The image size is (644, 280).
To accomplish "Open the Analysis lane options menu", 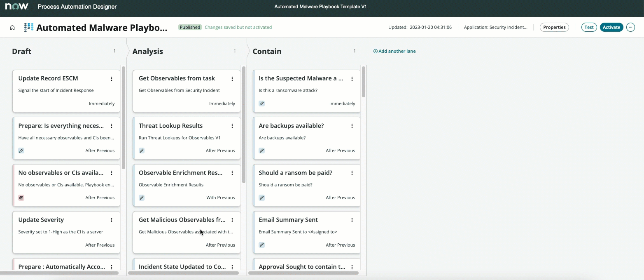I will coord(235,51).
